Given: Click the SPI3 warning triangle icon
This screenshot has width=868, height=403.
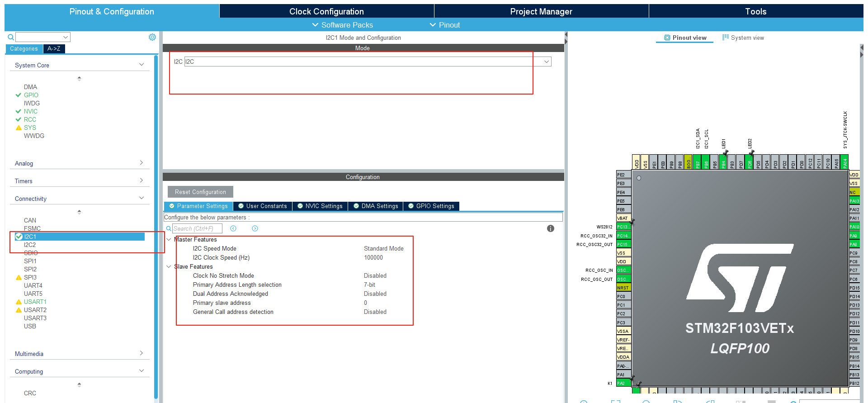Looking at the screenshot, I should coord(19,277).
